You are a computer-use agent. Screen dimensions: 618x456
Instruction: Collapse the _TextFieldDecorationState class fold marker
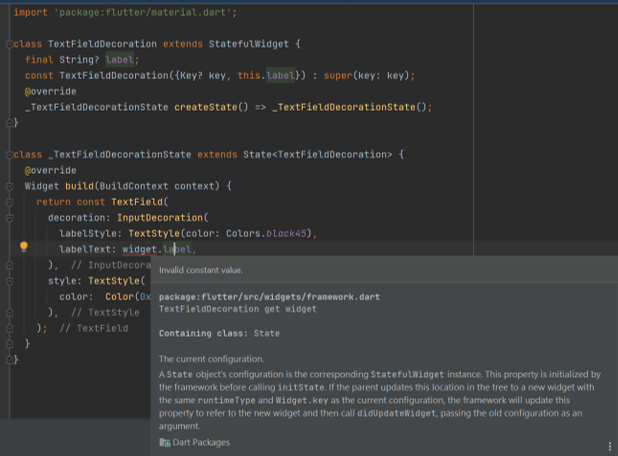[x=9, y=155]
